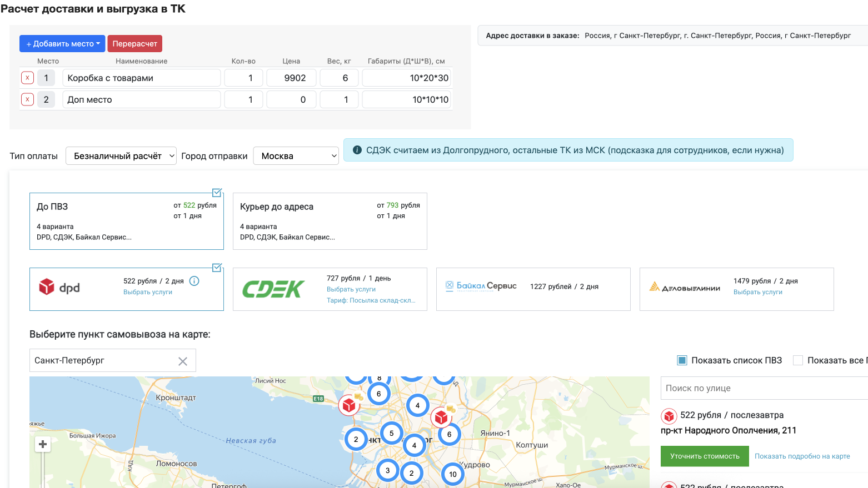The width and height of the screenshot is (868, 488).
Task: Click the 'Кронштадт' label on the map
Action: 176,398
